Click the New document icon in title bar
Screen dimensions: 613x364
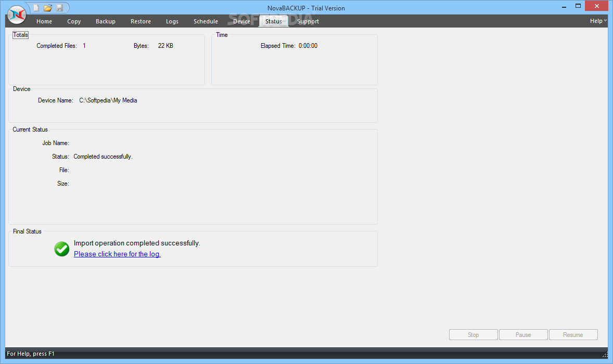(36, 8)
